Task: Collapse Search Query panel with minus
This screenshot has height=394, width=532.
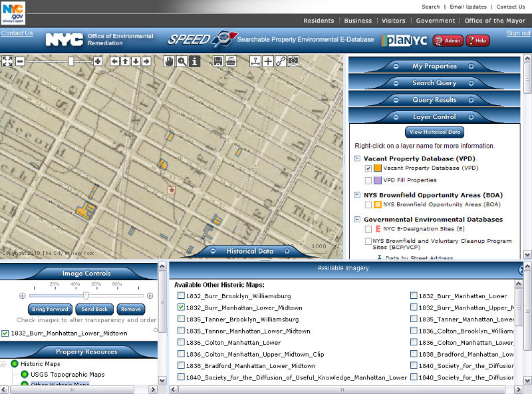Action: 396,83
